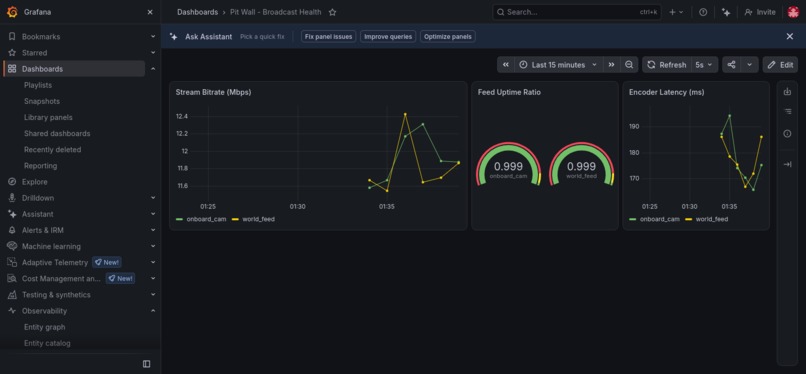
Task: Open the 5s refresh interval dropdown
Action: (704, 65)
